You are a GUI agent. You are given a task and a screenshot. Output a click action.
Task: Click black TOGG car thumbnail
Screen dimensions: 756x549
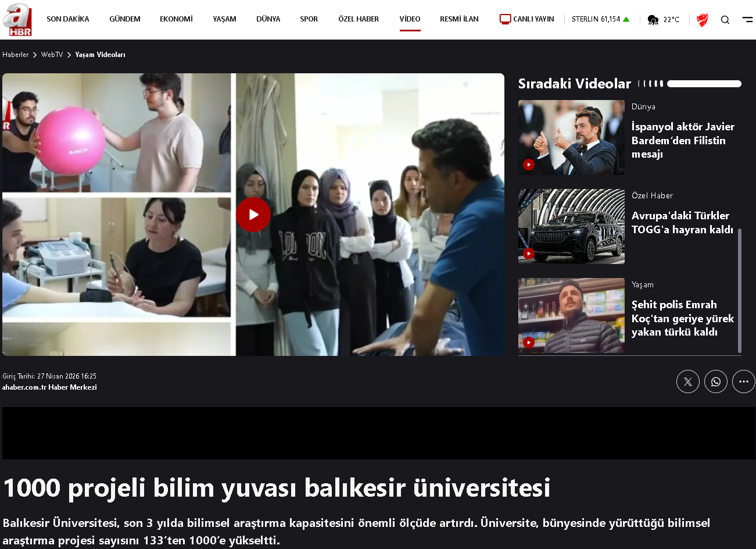tap(571, 226)
